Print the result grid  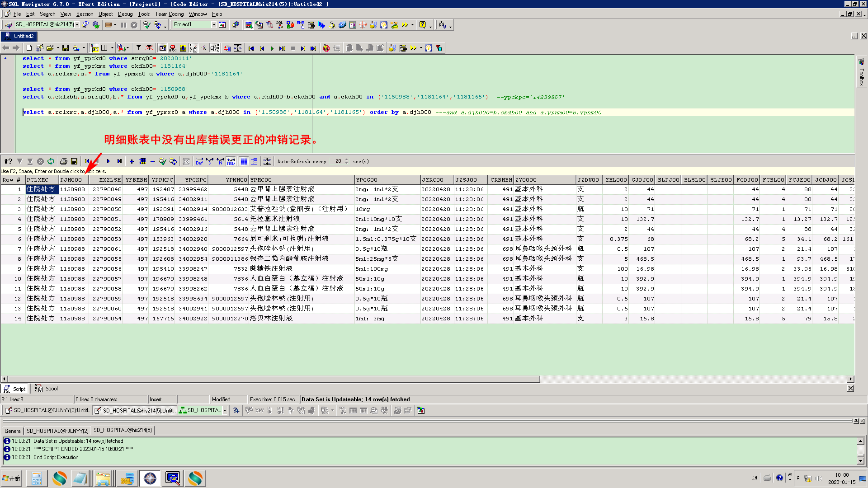tap(64, 161)
